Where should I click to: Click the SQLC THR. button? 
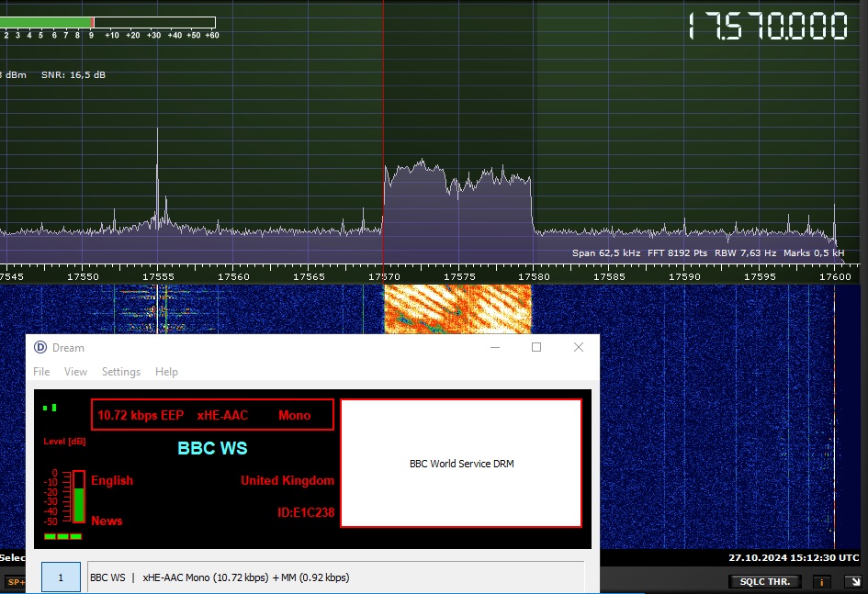click(765, 581)
